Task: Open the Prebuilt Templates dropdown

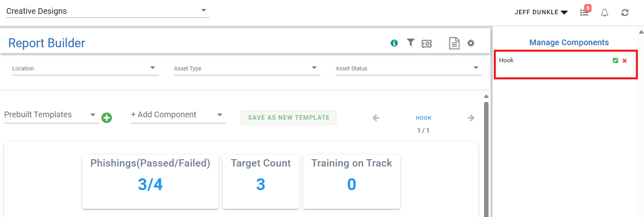Action: pos(51,115)
